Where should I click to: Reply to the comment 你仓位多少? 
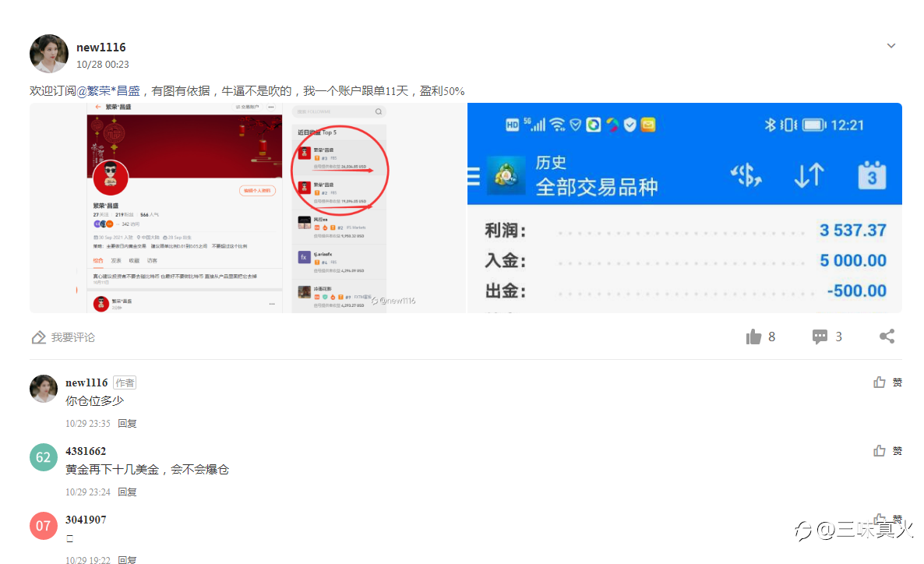tap(127, 423)
